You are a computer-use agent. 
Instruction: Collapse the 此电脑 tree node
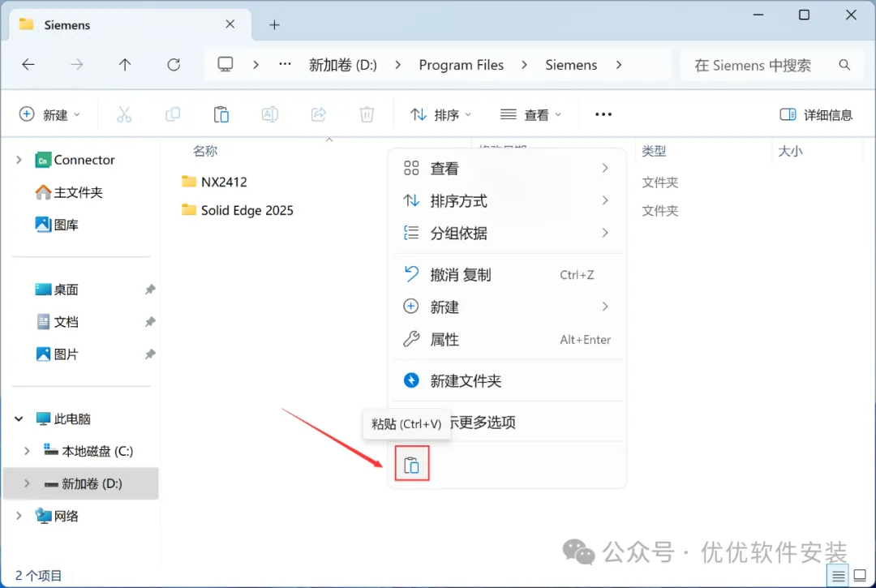click(x=19, y=418)
